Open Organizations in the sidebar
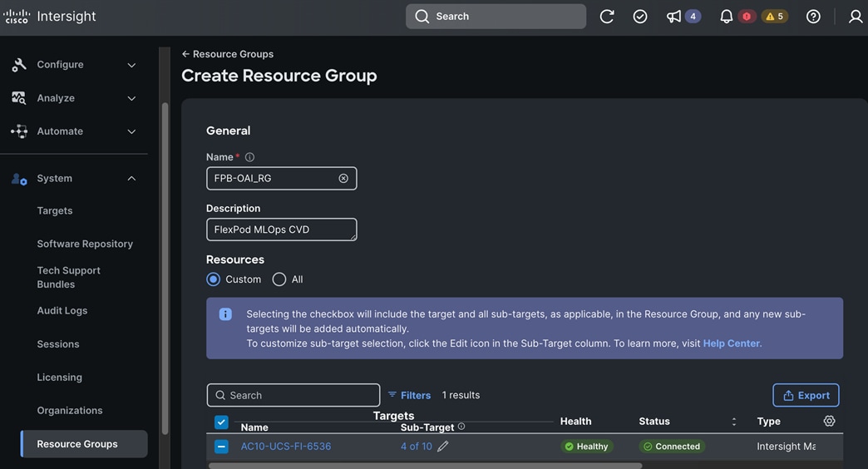 (x=70, y=410)
